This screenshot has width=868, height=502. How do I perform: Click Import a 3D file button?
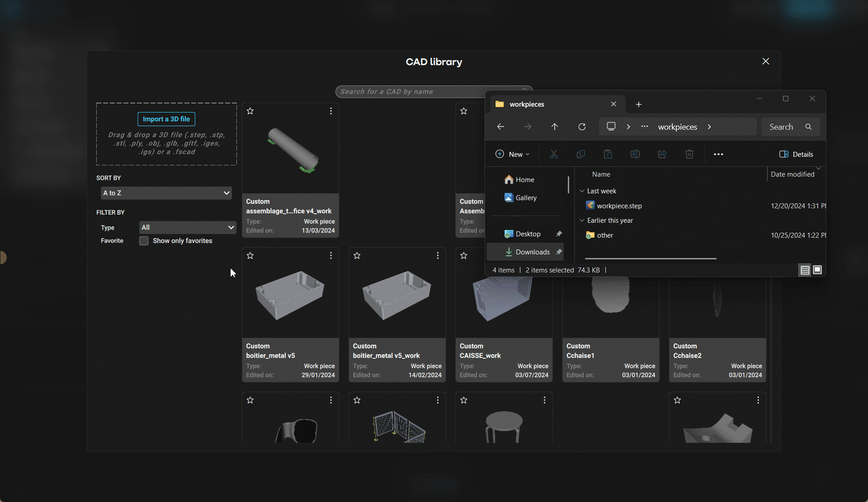pyautogui.click(x=166, y=119)
